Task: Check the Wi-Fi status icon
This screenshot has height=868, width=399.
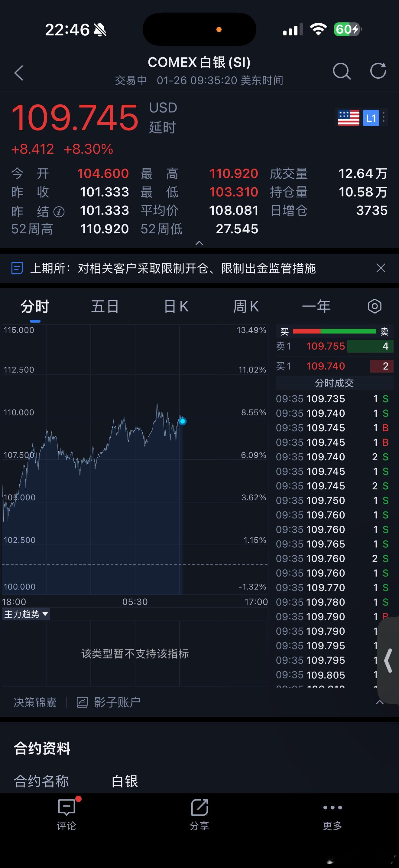Action: point(318,29)
